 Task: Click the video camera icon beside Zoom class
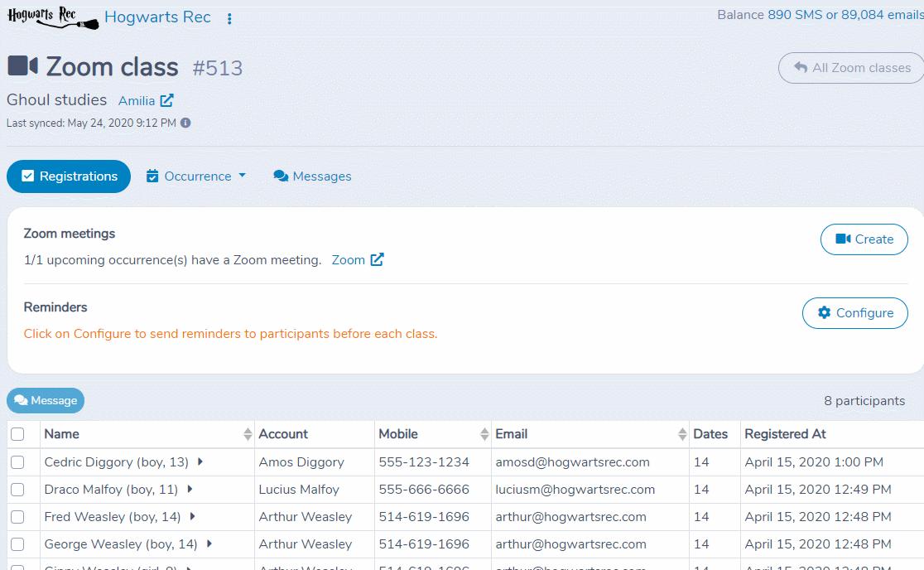(x=22, y=66)
